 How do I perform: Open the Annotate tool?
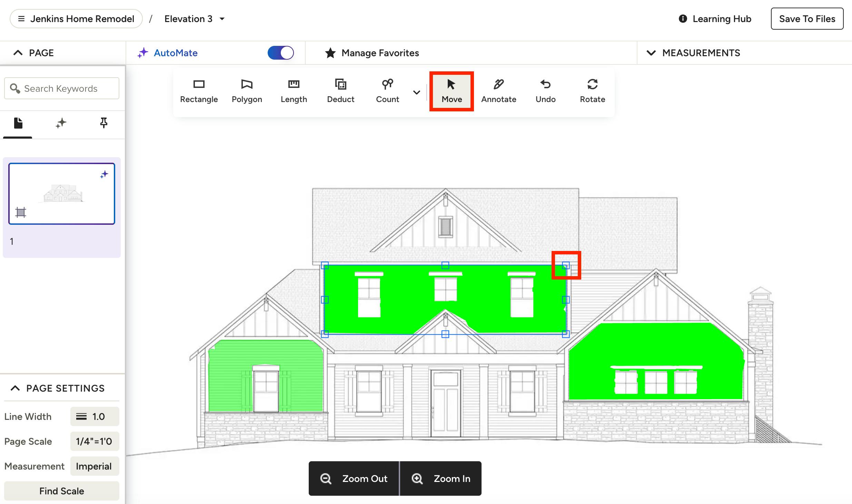click(x=498, y=91)
